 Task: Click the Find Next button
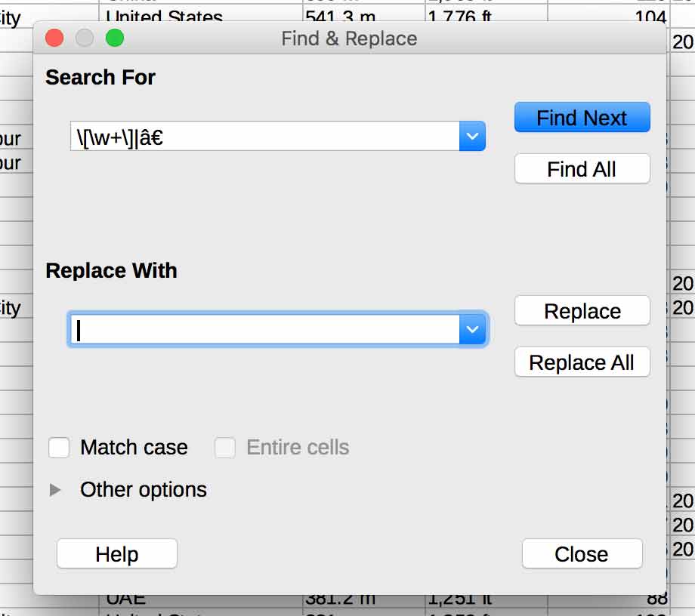point(582,117)
